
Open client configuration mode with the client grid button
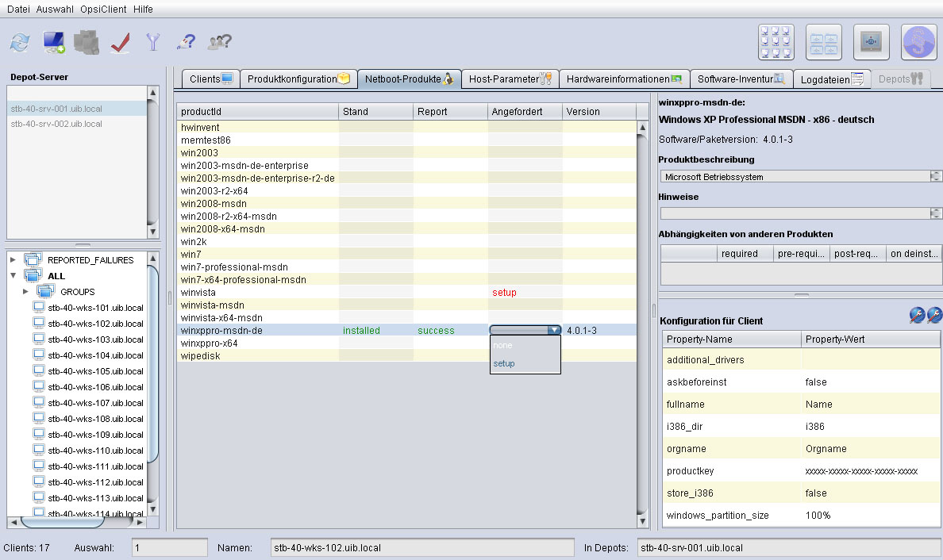[776, 42]
